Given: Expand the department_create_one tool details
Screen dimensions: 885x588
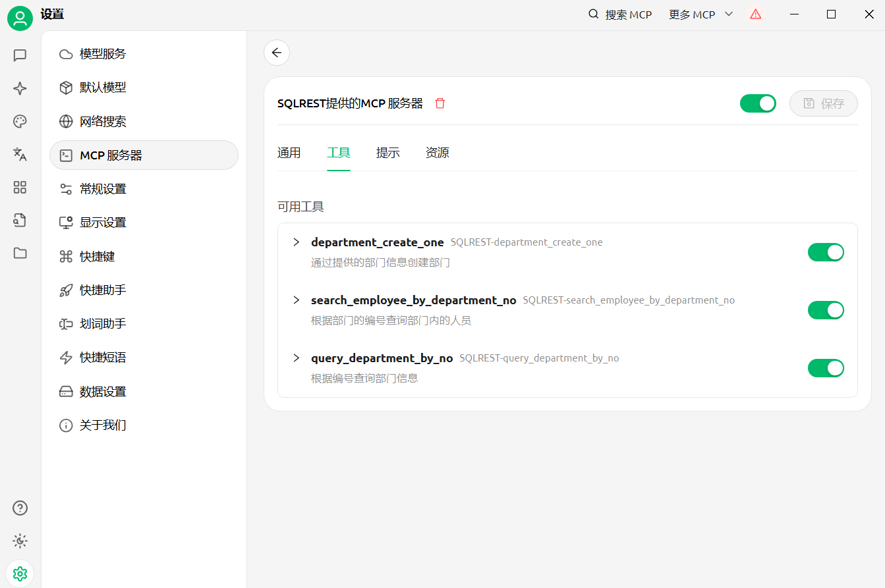Looking at the screenshot, I should [297, 242].
